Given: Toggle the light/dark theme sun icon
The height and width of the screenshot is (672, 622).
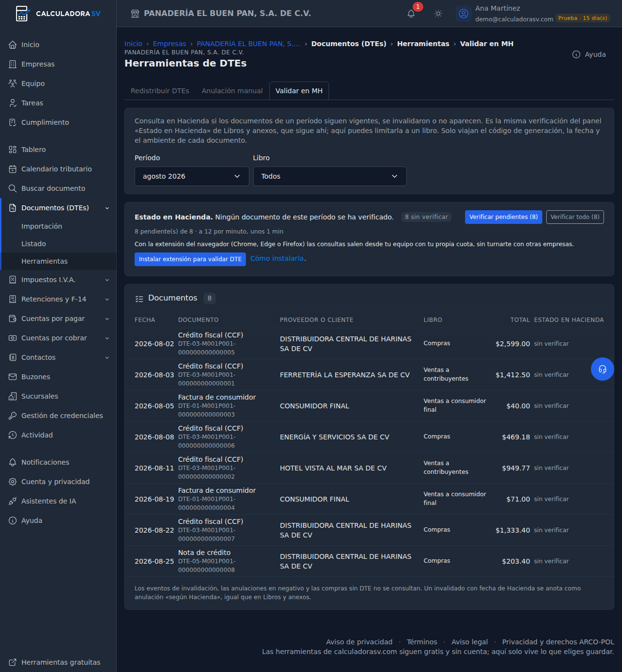Looking at the screenshot, I should pyautogui.click(x=438, y=14).
